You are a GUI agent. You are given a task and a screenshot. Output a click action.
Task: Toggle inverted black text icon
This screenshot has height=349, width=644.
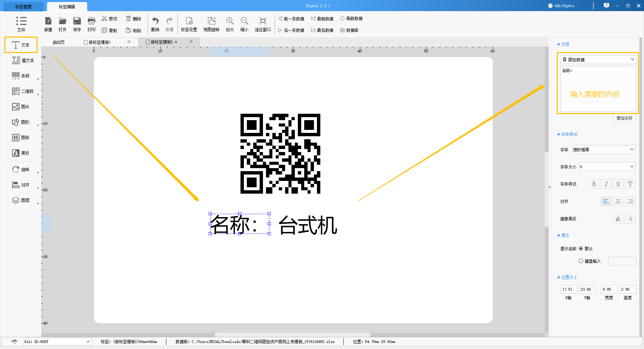630,219
